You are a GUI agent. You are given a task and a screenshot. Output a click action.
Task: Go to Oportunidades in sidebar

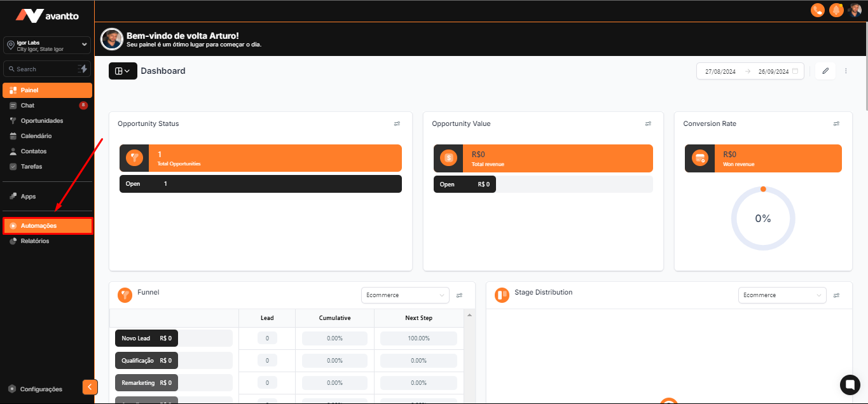tap(42, 121)
